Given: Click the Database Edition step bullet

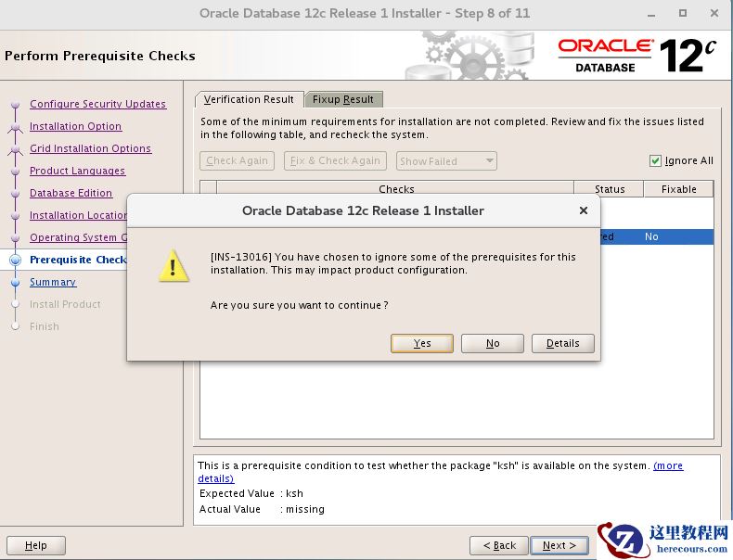Looking at the screenshot, I should pos(16,194).
